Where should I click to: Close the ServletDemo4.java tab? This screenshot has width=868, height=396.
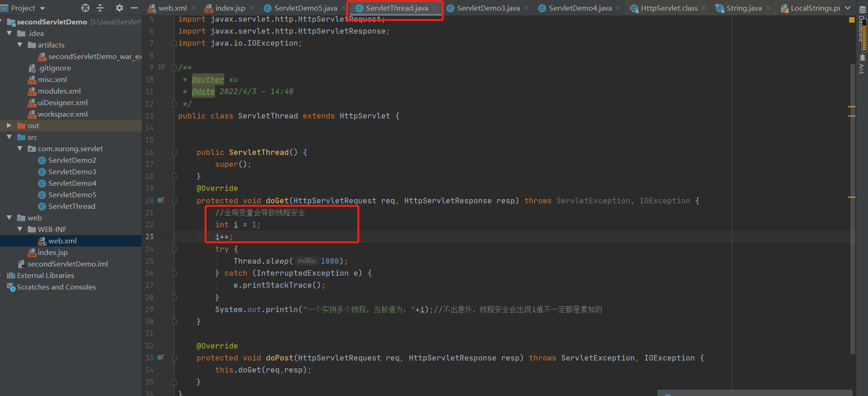[x=618, y=8]
